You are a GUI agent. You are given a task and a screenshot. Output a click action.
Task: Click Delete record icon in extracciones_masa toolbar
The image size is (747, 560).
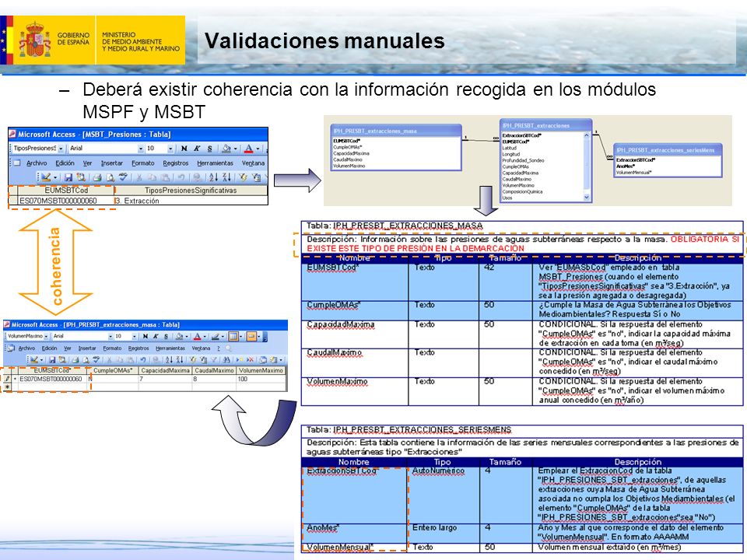pos(250,360)
